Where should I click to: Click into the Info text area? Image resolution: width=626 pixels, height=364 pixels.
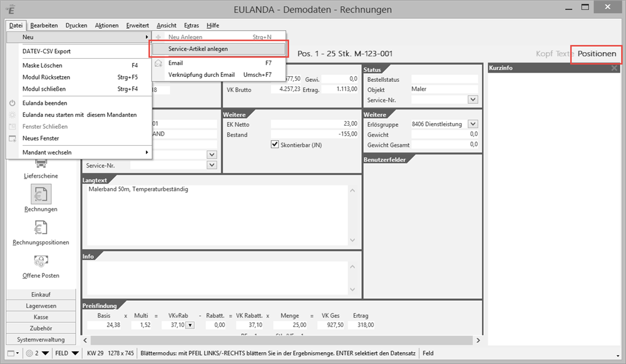pos(217,278)
